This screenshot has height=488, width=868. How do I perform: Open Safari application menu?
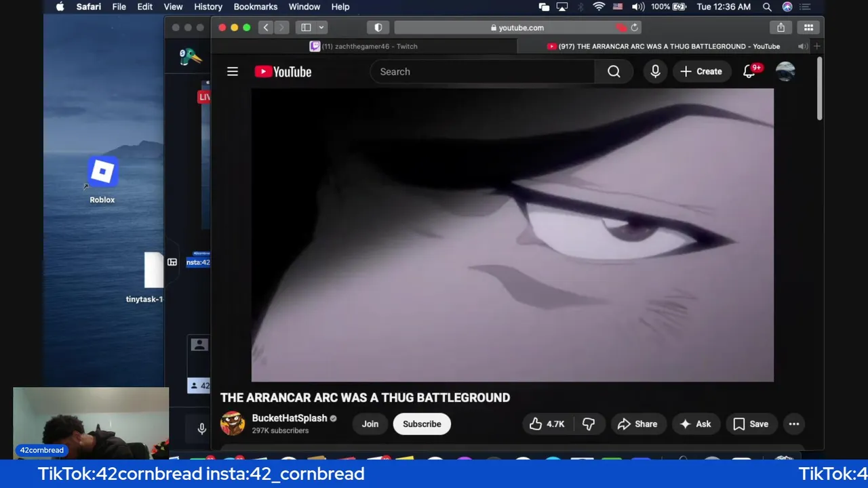89,7
